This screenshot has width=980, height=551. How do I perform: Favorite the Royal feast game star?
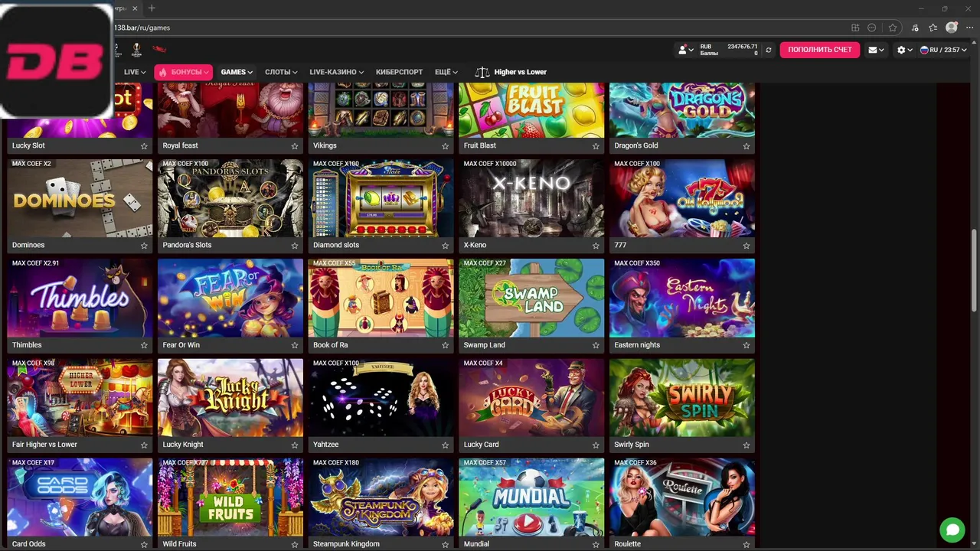click(x=295, y=146)
